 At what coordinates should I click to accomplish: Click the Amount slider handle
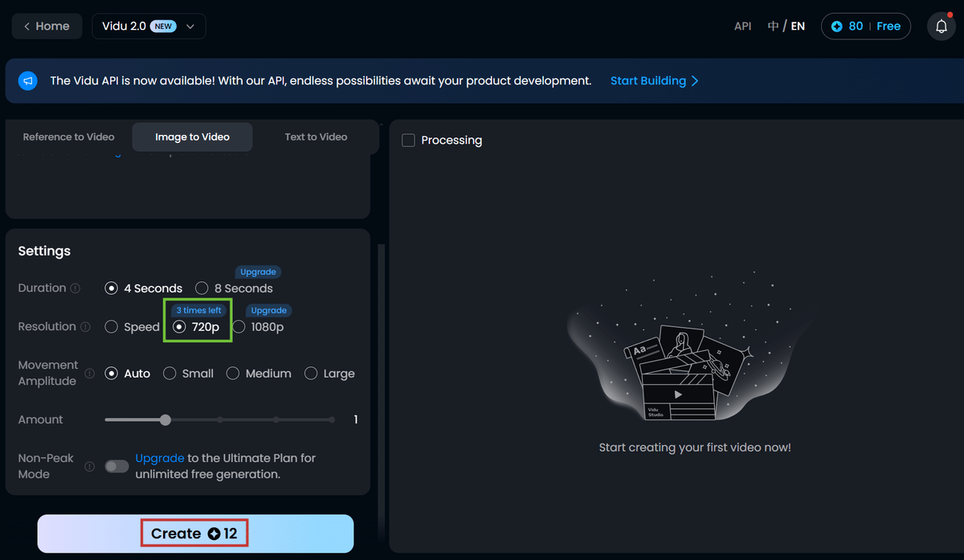(x=165, y=420)
